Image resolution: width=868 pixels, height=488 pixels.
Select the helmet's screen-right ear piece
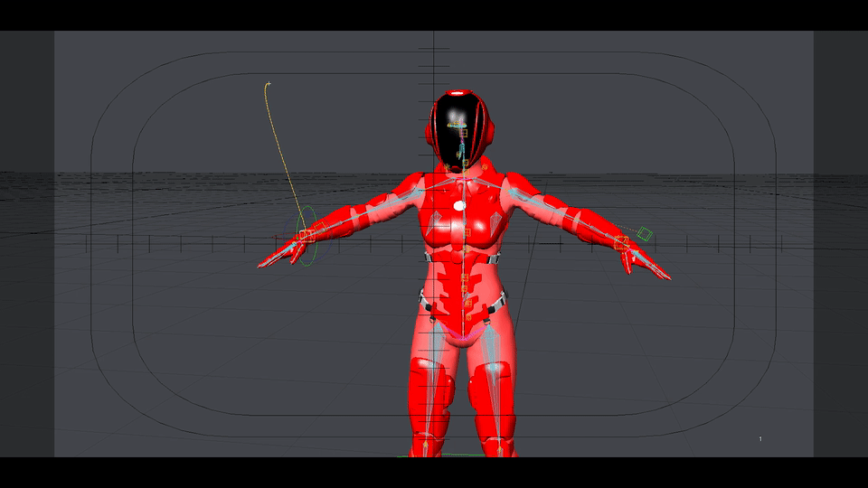tap(491, 133)
